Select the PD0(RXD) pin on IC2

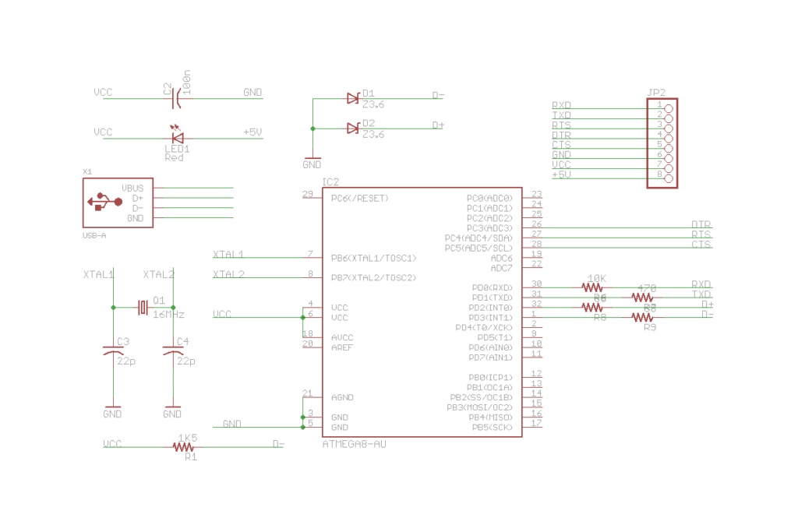tap(493, 287)
